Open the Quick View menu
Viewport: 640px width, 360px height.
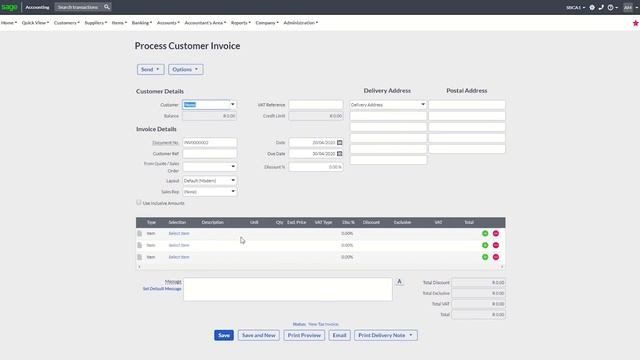tap(35, 23)
